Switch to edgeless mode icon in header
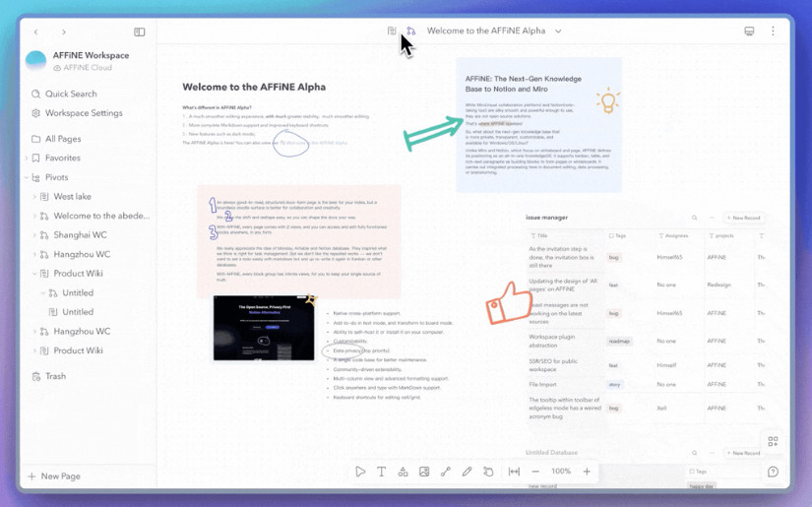The width and height of the screenshot is (812, 507). pos(411,32)
